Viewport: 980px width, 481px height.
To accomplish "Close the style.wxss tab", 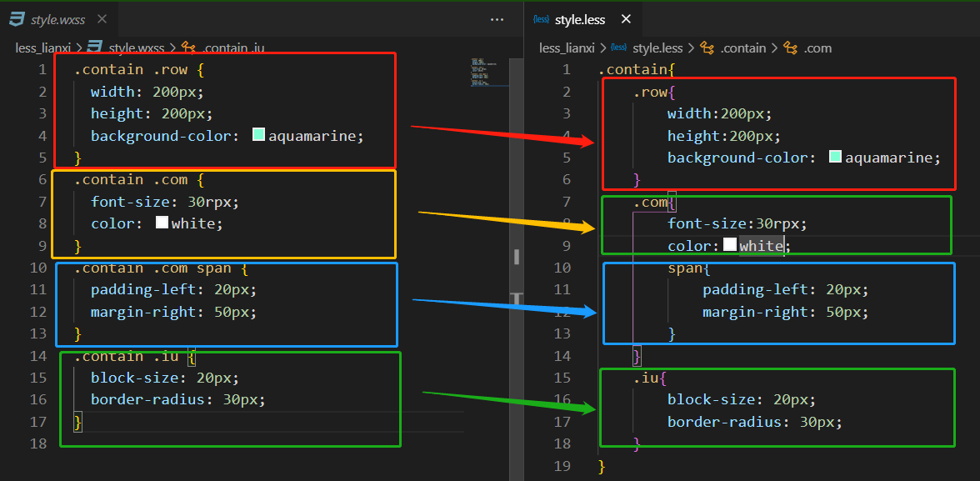I will tap(102, 19).
